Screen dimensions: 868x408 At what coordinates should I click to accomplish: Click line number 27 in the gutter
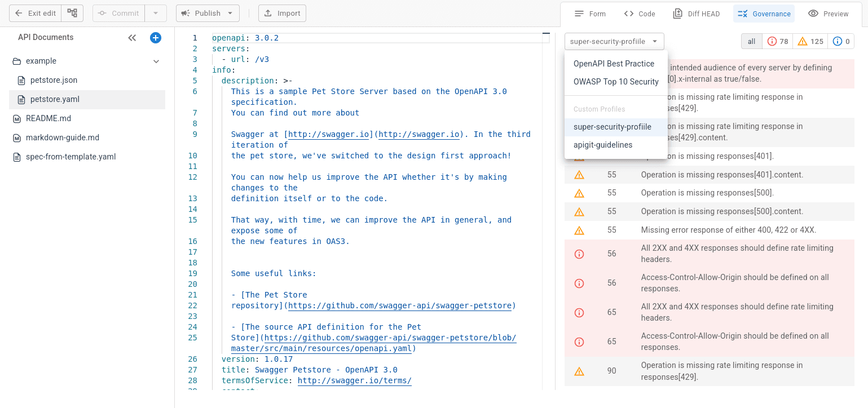pyautogui.click(x=193, y=370)
